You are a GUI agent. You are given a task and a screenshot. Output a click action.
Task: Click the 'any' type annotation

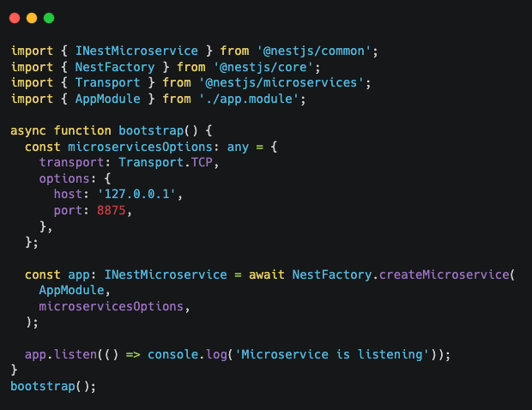pyautogui.click(x=238, y=148)
